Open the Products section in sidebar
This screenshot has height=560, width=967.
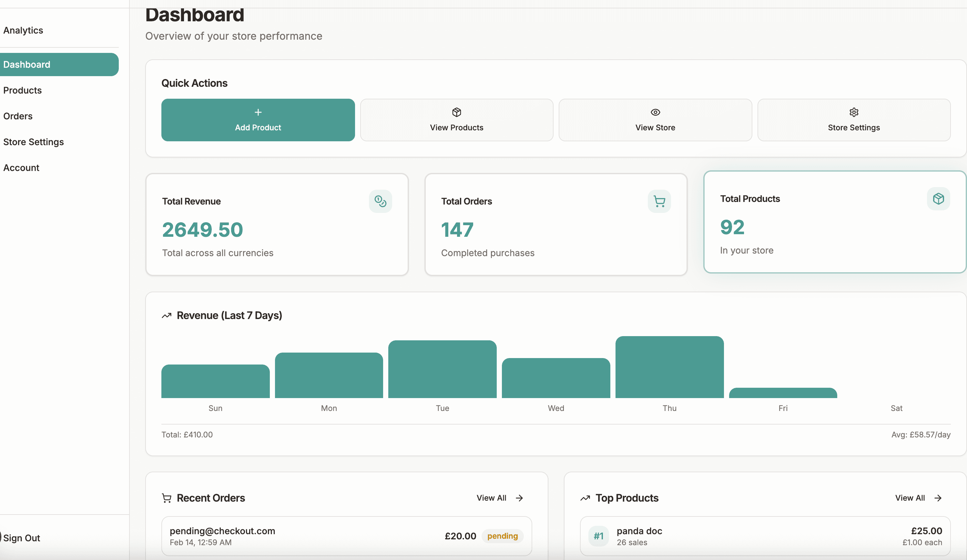tap(22, 90)
